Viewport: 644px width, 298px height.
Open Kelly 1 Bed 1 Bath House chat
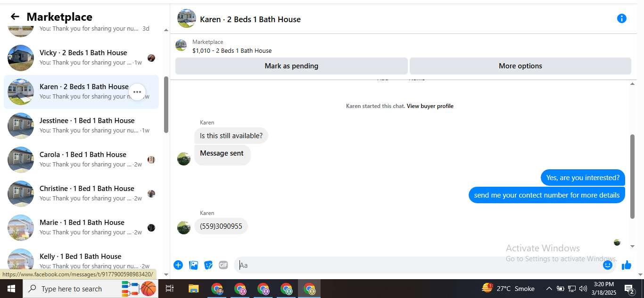click(x=81, y=262)
